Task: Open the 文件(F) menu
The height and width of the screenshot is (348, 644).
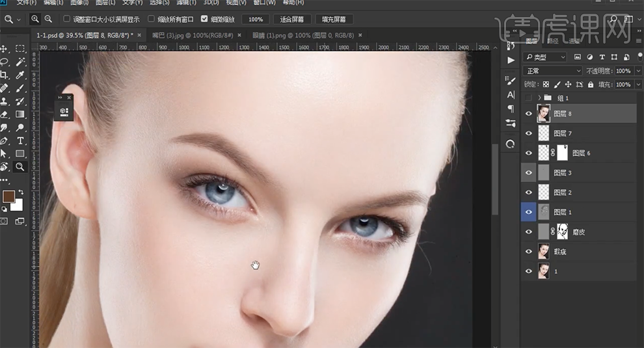Action: point(26,3)
